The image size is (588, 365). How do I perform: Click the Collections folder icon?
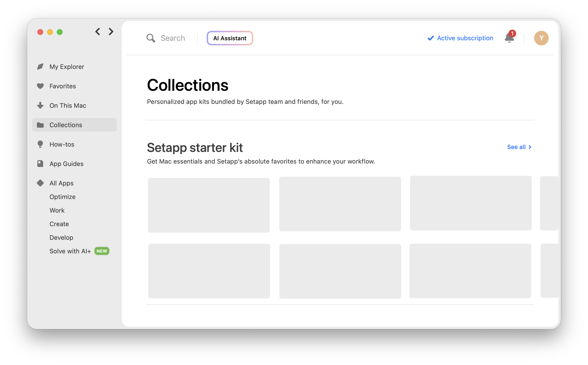[40, 125]
